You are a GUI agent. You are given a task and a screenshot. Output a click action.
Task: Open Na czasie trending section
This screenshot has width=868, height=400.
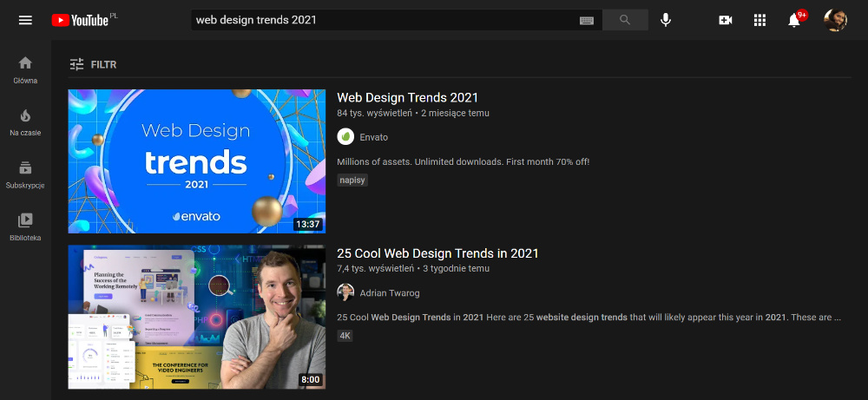[25, 123]
